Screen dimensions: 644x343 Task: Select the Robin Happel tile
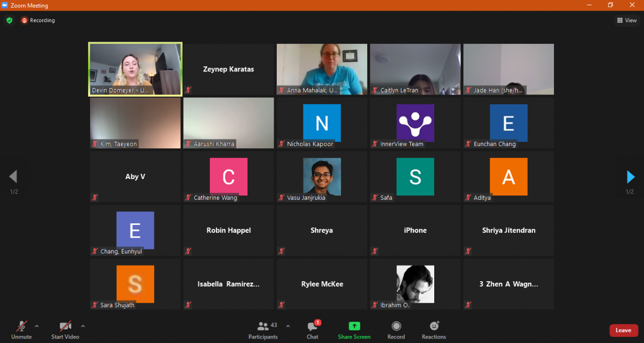(x=228, y=230)
